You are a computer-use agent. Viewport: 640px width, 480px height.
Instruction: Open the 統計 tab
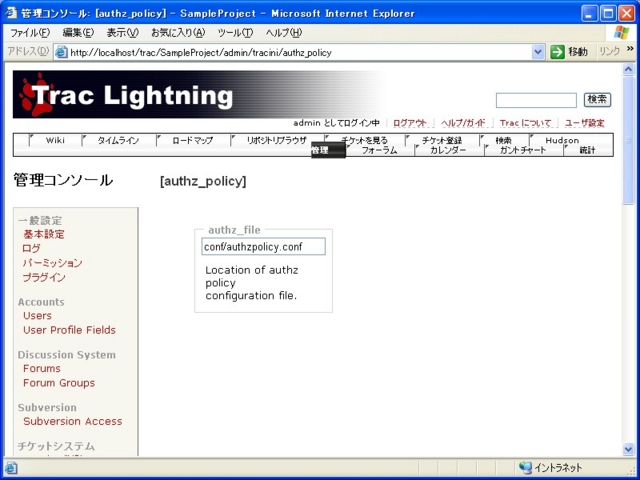[587, 151]
